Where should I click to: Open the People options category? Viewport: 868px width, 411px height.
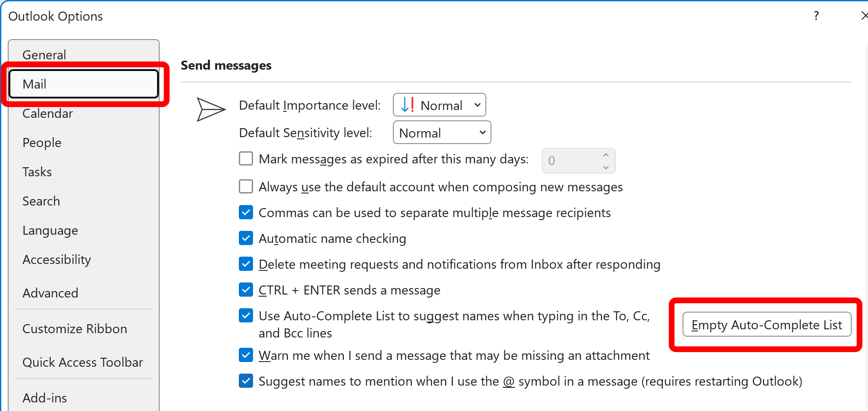(x=83, y=143)
